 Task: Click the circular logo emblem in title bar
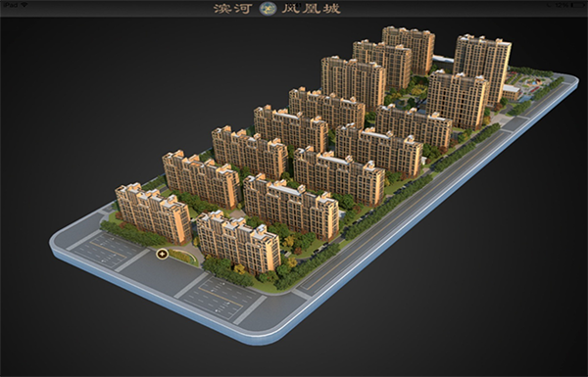[268, 8]
